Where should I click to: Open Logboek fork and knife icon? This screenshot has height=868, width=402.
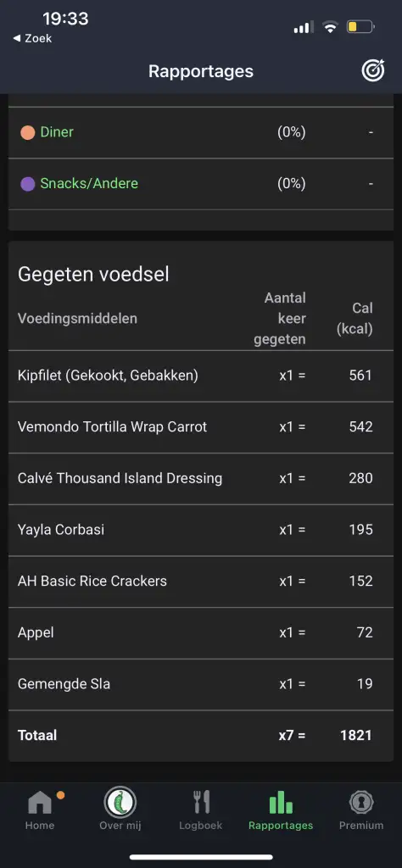coord(201,803)
